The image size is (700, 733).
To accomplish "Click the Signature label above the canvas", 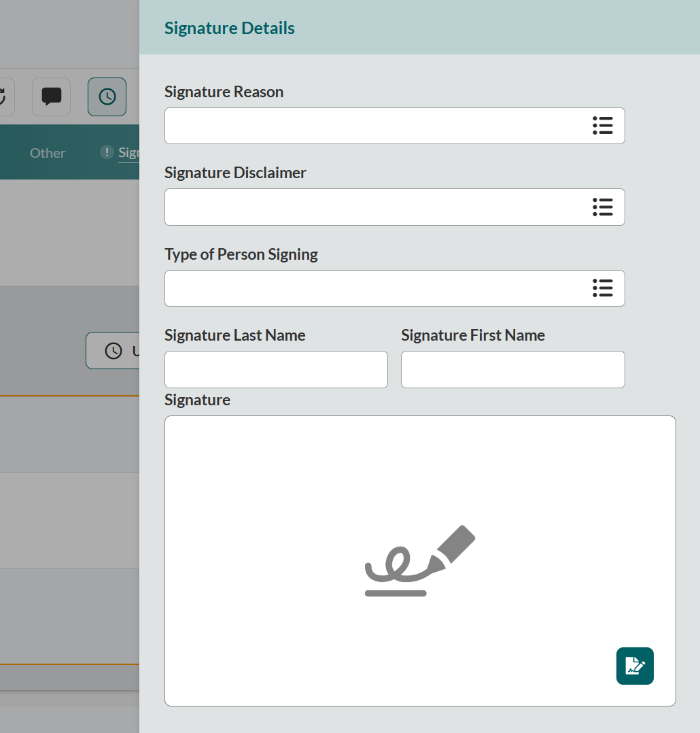I will (197, 400).
